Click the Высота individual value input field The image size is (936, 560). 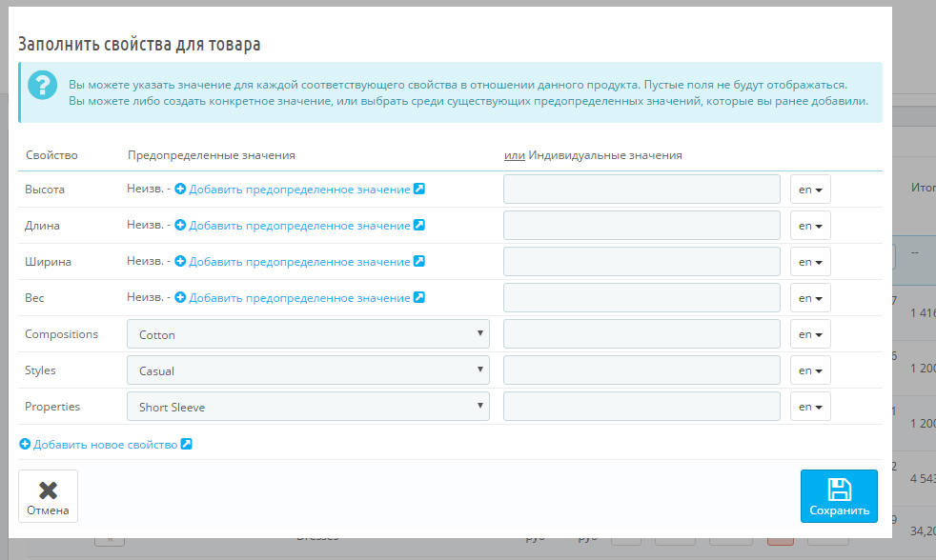pos(641,190)
